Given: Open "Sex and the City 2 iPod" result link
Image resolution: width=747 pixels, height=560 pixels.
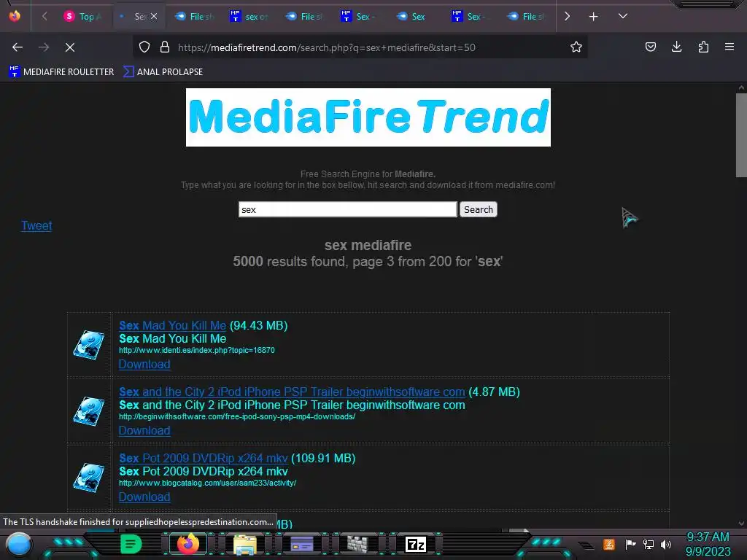Looking at the screenshot, I should (x=292, y=392).
